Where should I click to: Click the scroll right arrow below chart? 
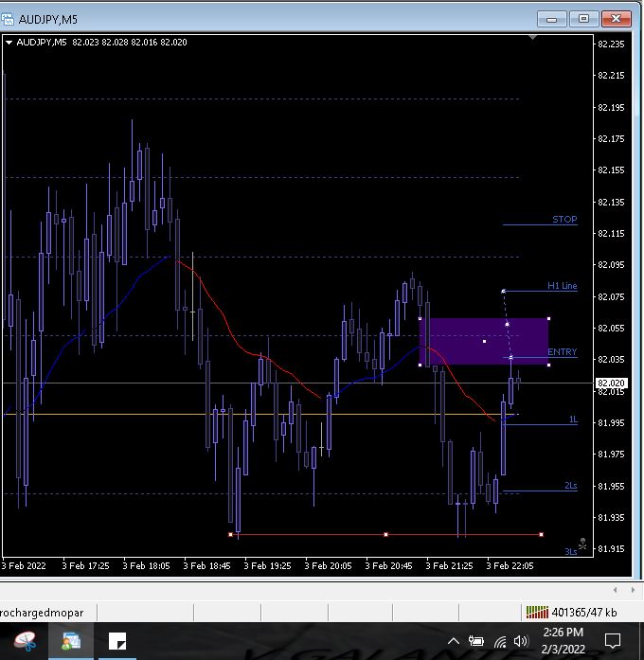633,590
